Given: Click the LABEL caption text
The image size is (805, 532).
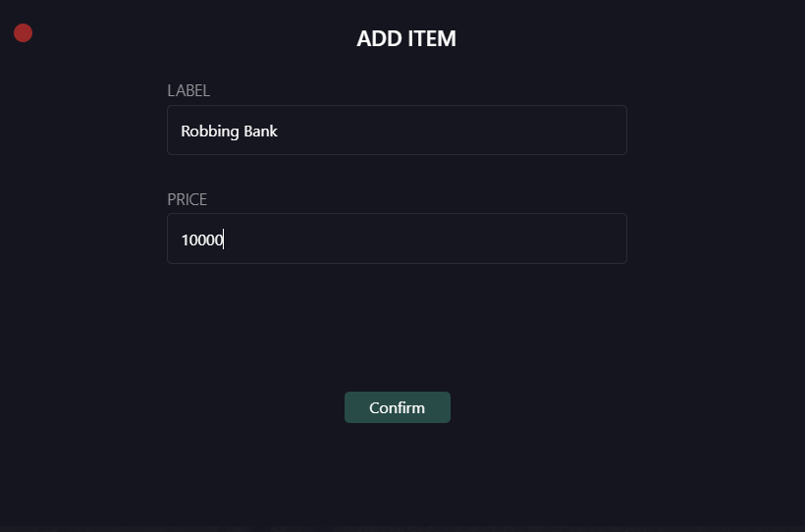Looking at the screenshot, I should coord(188,90).
